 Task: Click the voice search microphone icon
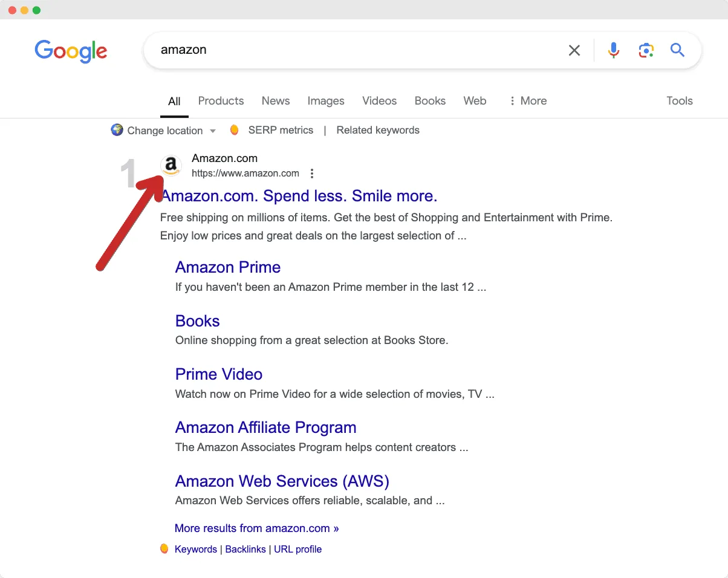point(613,50)
